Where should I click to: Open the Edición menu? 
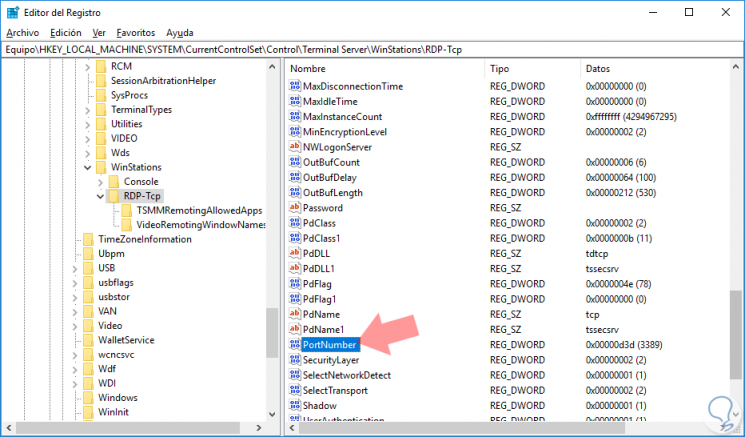click(x=66, y=33)
